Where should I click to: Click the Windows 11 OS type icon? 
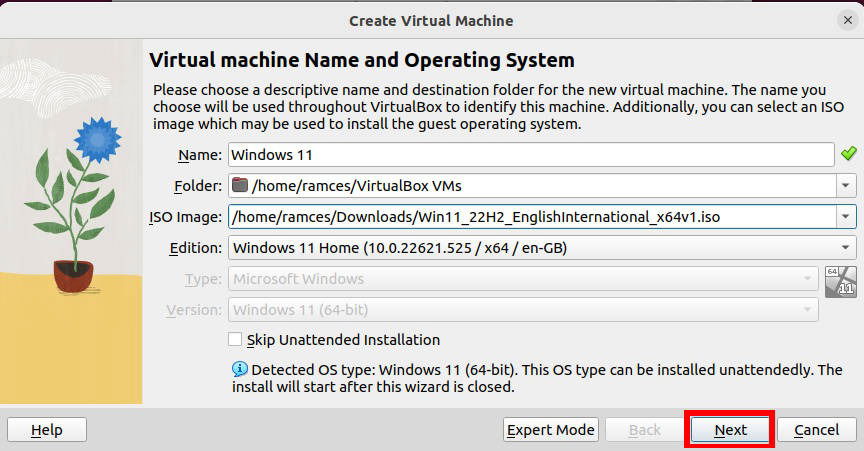click(841, 281)
